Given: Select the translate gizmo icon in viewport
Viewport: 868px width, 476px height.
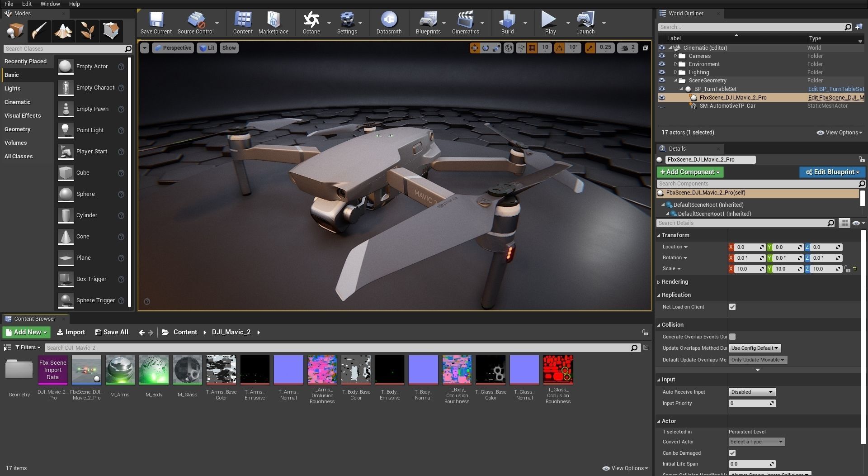Looking at the screenshot, I should click(475, 48).
